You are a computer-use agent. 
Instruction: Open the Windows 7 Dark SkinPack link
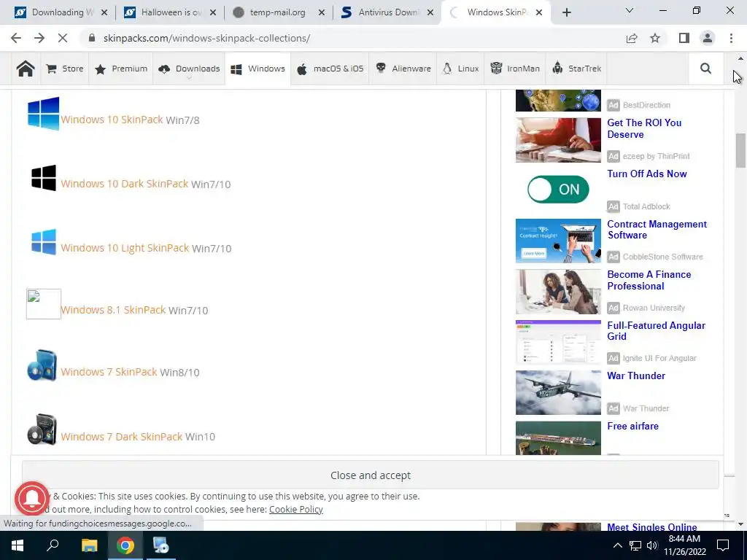coord(122,437)
